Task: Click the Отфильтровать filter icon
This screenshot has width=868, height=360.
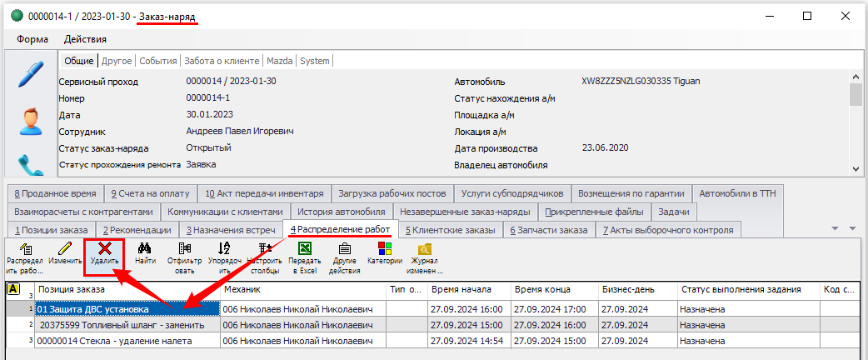Action: click(x=184, y=248)
